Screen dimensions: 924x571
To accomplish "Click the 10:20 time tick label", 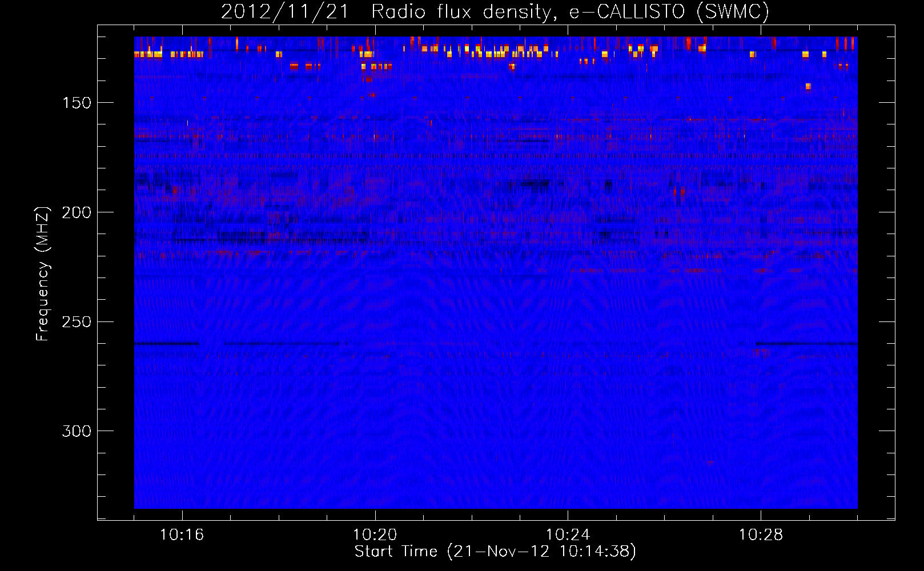I will point(375,535).
